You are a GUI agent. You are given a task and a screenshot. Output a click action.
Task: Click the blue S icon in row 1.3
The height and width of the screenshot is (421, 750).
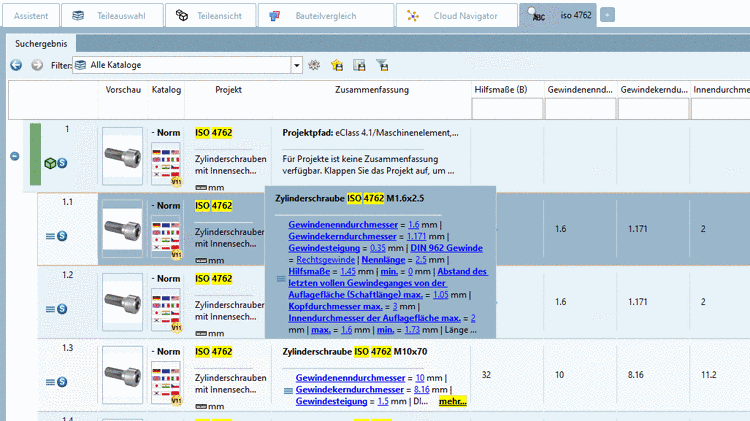pos(62,382)
